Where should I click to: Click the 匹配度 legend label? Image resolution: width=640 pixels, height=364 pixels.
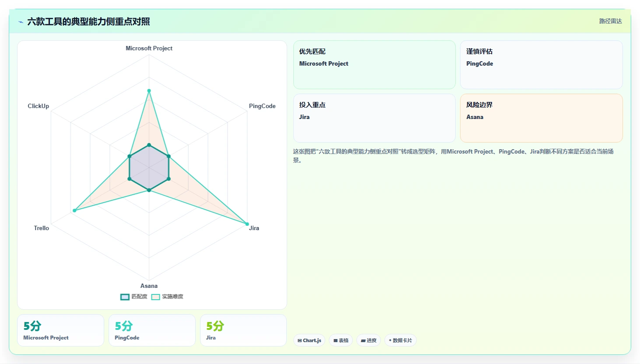point(139,297)
